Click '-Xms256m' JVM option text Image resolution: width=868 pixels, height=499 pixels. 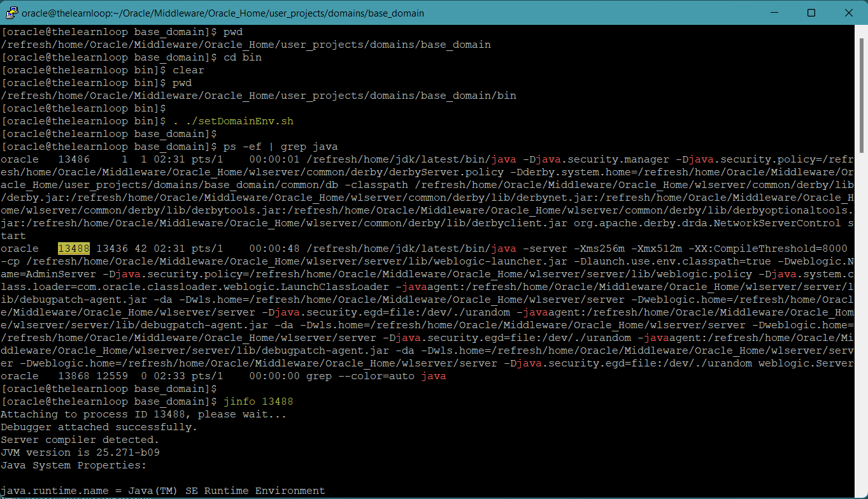point(599,249)
